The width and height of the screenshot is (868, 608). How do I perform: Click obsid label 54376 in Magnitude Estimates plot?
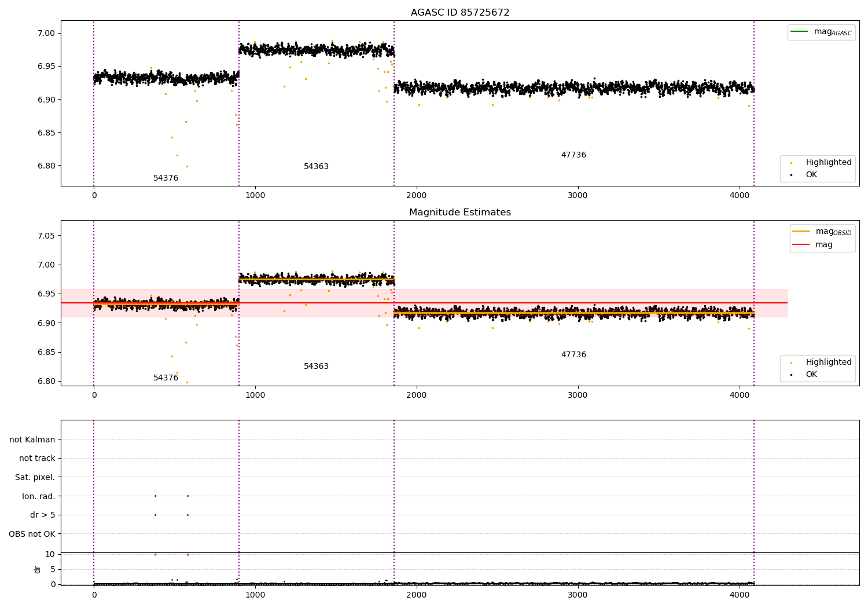[166, 378]
